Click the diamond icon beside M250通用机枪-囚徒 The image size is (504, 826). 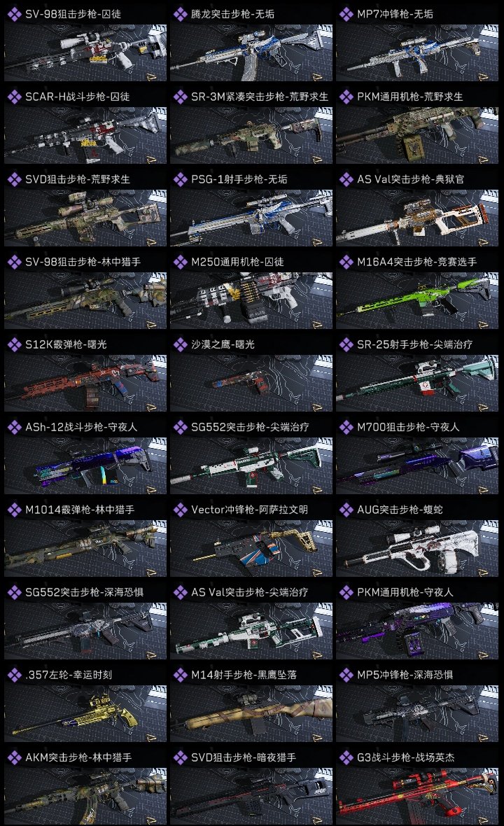[x=180, y=262]
